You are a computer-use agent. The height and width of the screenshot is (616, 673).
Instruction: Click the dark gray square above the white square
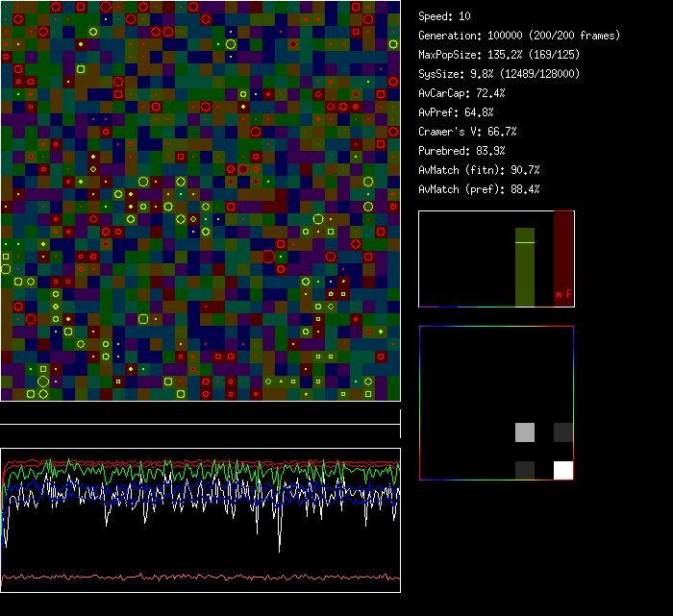pyautogui.click(x=563, y=431)
